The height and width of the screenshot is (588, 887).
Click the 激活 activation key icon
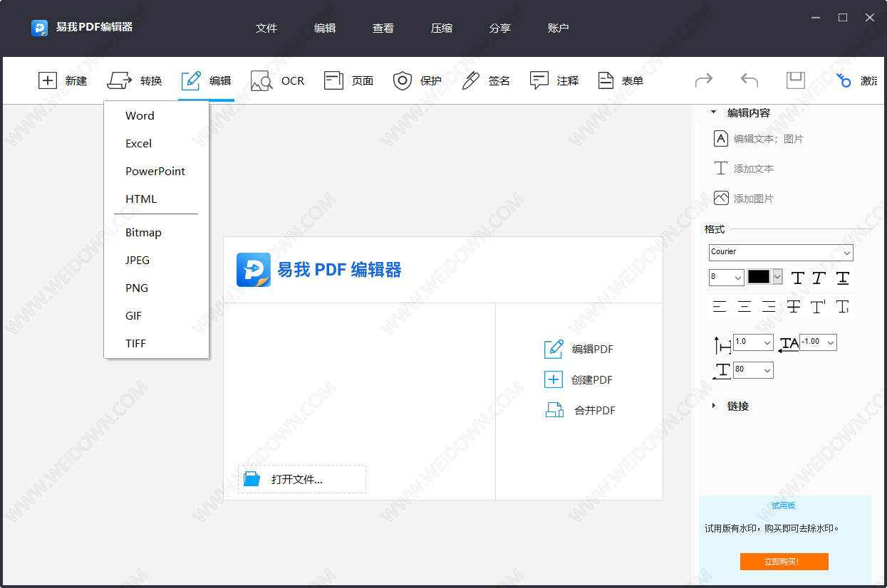click(844, 80)
